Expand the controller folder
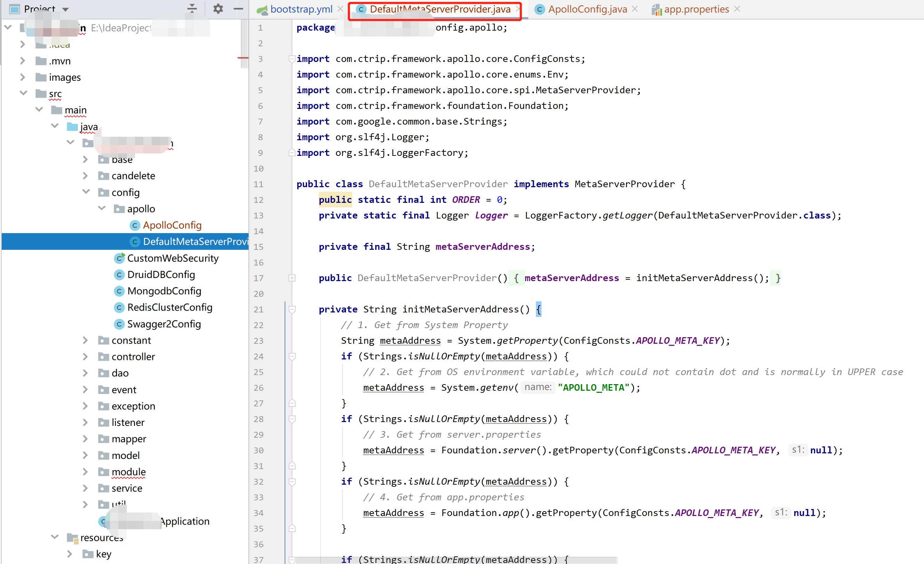Screen dimensions: 924x564 86,357
